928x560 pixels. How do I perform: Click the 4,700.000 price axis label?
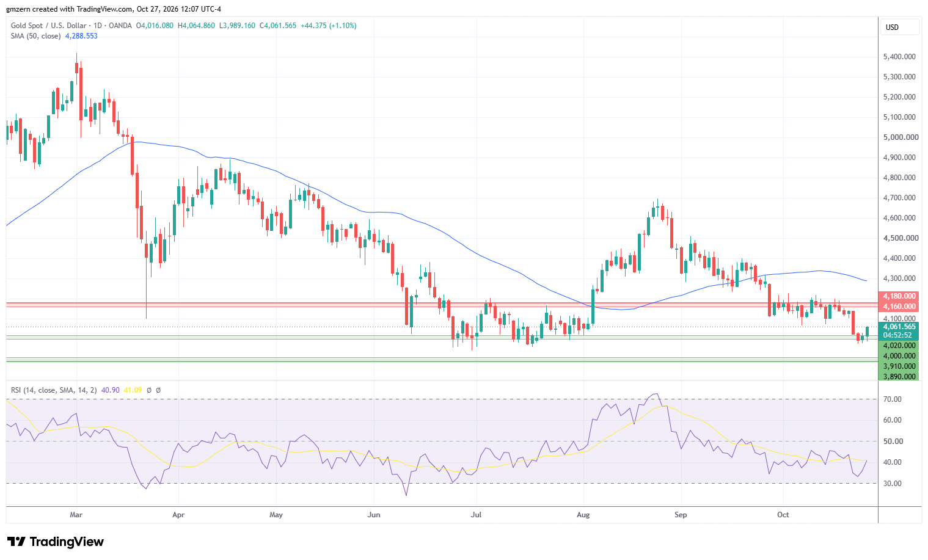pyautogui.click(x=899, y=198)
